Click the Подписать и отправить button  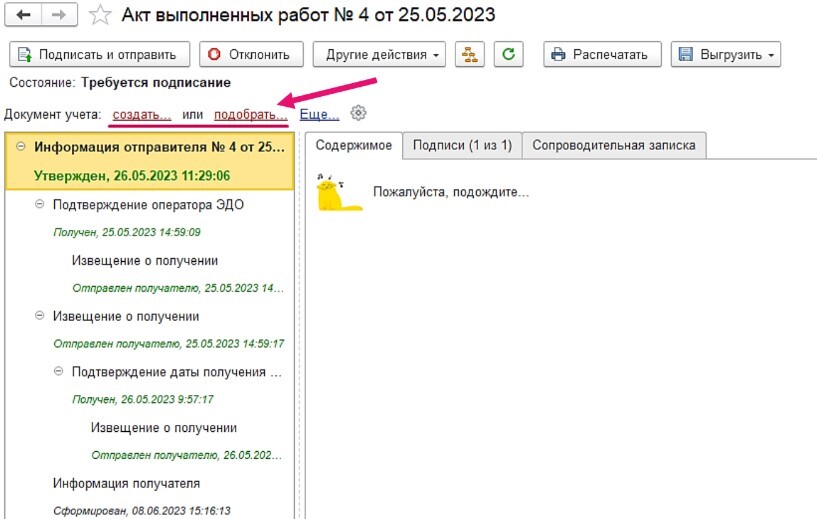click(x=100, y=54)
